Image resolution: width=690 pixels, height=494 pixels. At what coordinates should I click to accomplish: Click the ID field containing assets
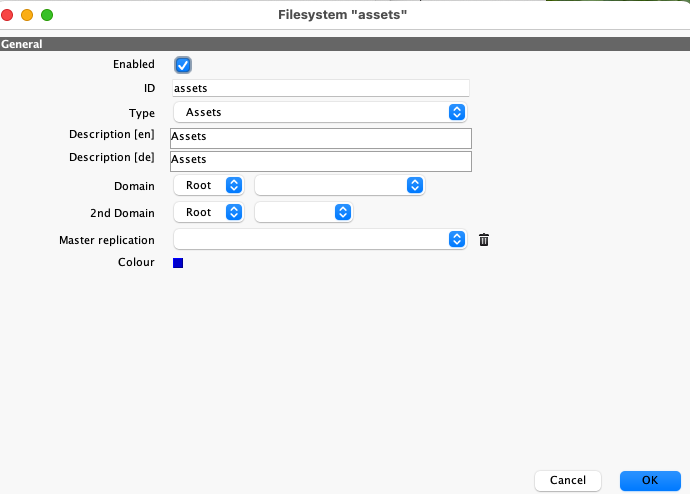[320, 88]
